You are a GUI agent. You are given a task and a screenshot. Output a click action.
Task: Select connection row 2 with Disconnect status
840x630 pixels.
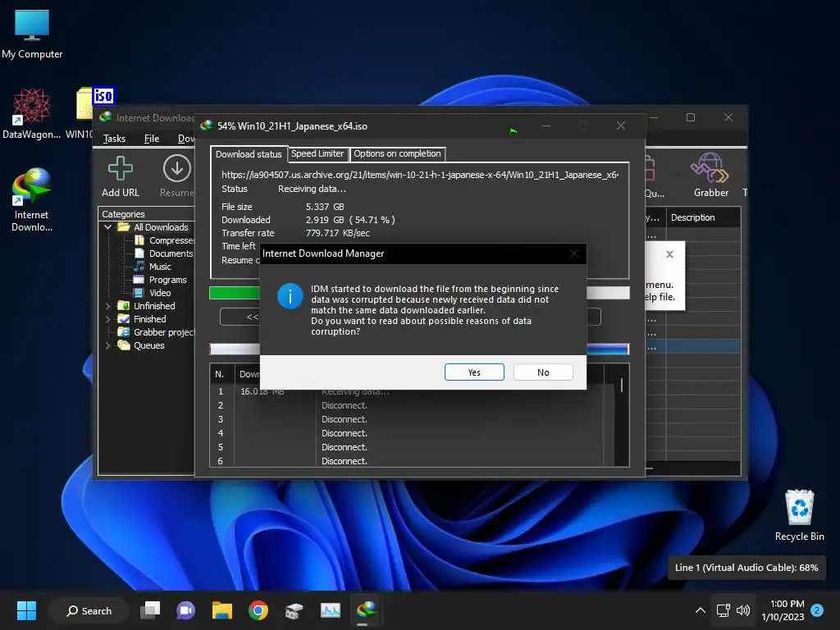[413, 405]
